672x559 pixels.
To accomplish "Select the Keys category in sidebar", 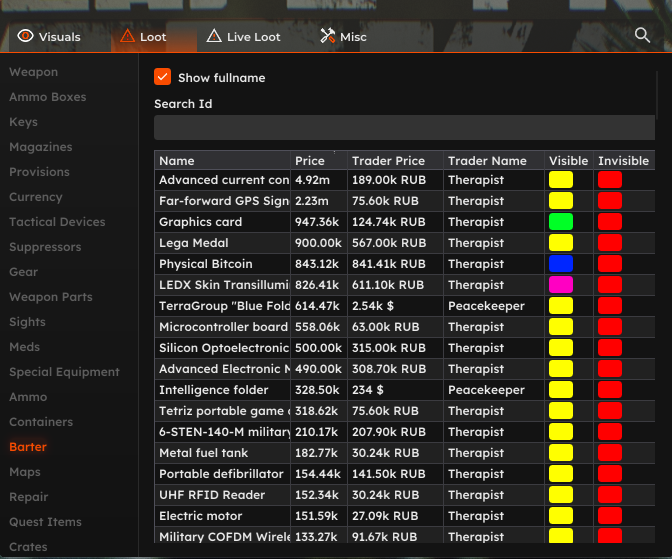I will point(24,122).
